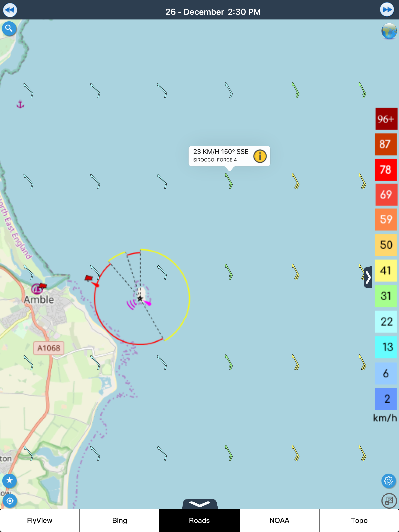Click the 87 legend swatch
The image size is (399, 532).
point(386,144)
